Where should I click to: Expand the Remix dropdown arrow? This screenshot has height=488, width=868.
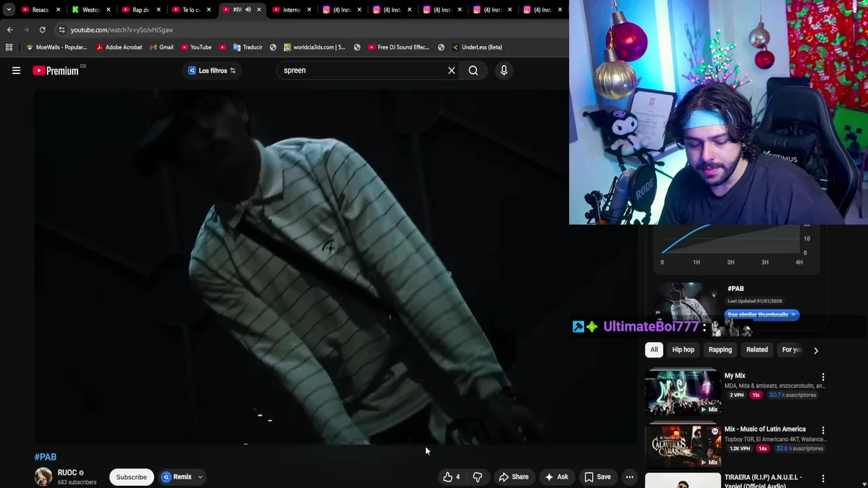[200, 477]
